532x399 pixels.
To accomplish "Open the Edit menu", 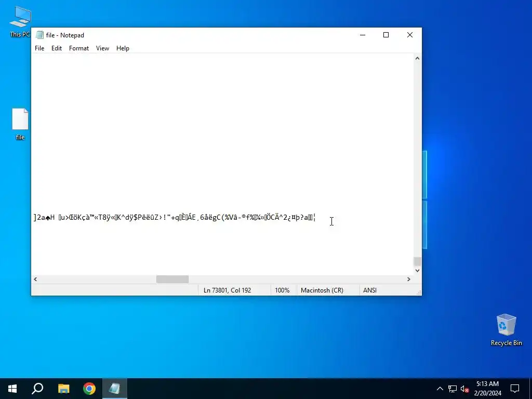I will click(x=56, y=48).
